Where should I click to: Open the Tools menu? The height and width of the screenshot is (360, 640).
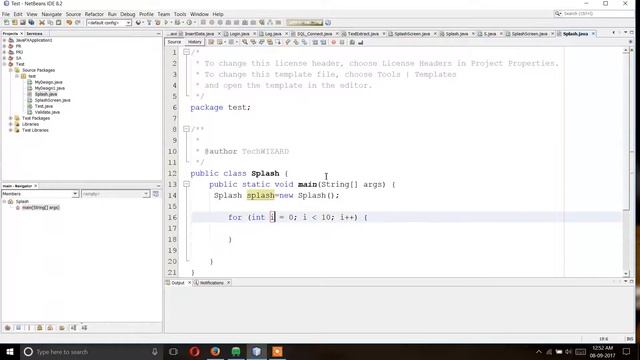180,14
